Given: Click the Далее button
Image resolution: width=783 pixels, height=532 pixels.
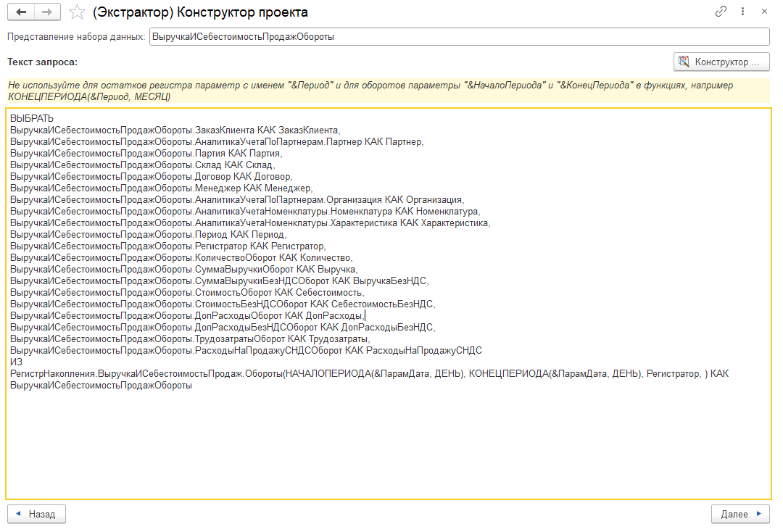Looking at the screenshot, I should 740,514.
